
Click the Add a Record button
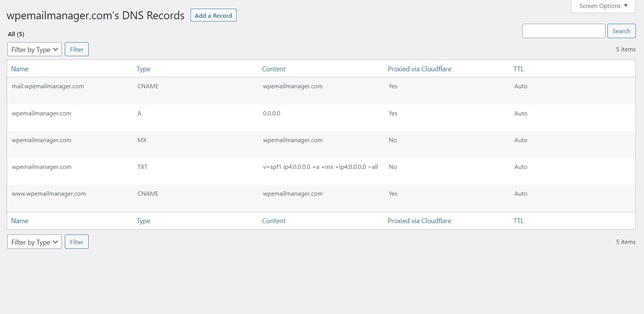pyautogui.click(x=213, y=15)
